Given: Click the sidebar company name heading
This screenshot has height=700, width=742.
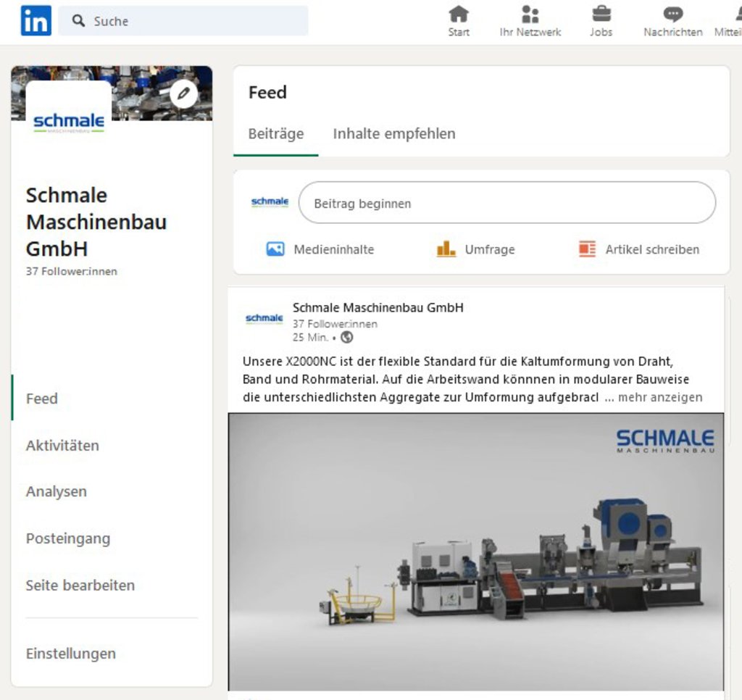Looking at the screenshot, I should pos(96,222).
